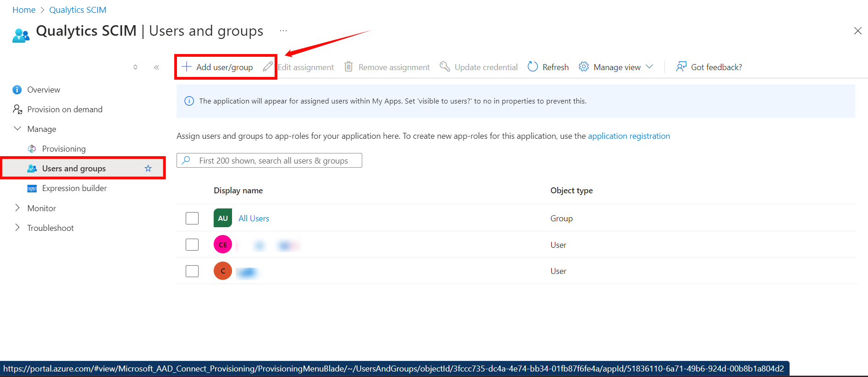Open Provision on demand in sidebar
The height and width of the screenshot is (377, 868).
coord(65,109)
